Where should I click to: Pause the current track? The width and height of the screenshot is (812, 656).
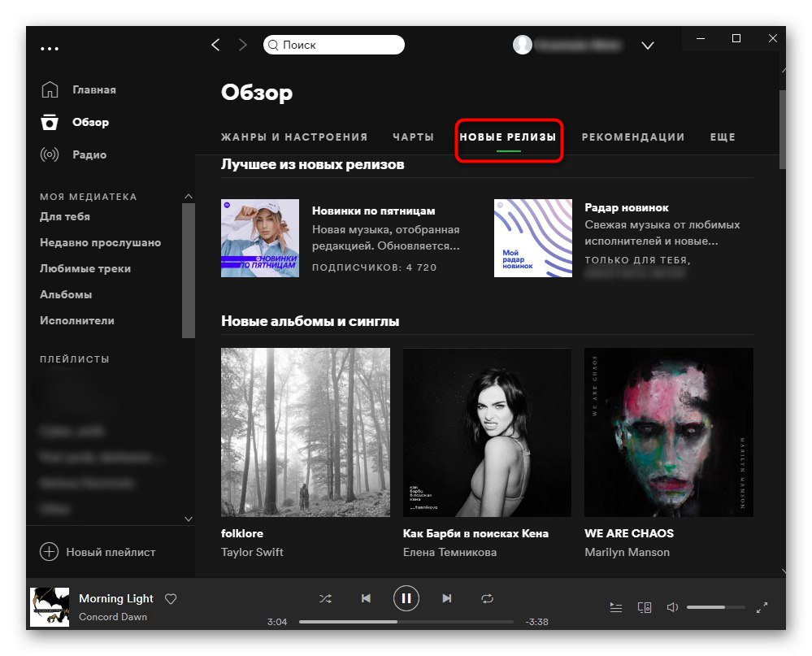[x=406, y=598]
